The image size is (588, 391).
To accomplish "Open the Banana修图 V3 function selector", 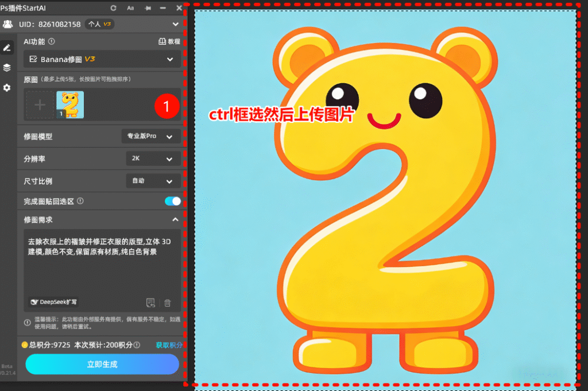I will 102,59.
